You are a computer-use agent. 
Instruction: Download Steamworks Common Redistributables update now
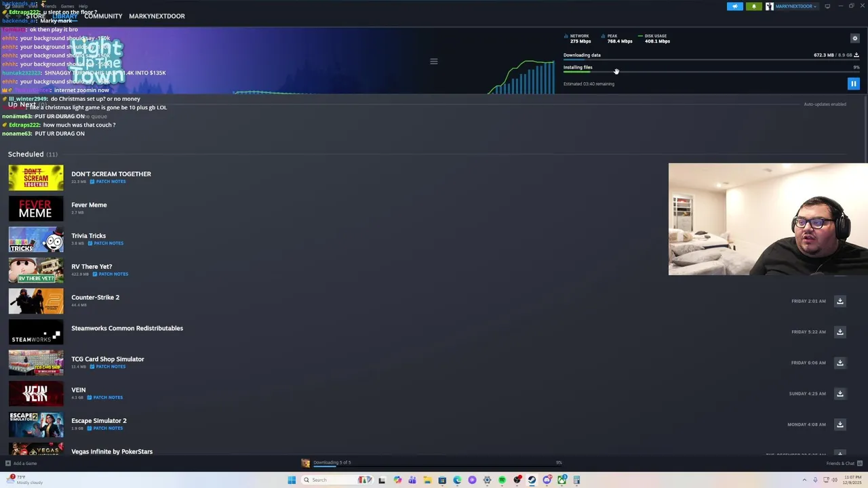(x=840, y=331)
